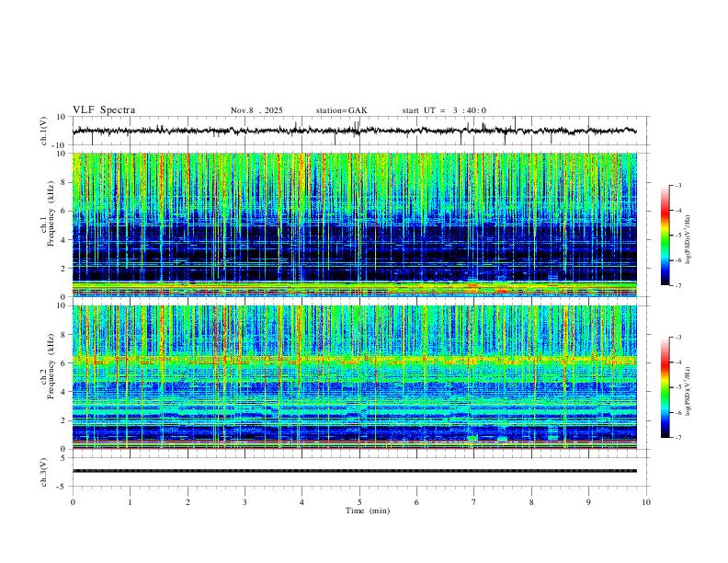Click time axis tick label "10"
The height and width of the screenshot is (563, 728).
646,502
